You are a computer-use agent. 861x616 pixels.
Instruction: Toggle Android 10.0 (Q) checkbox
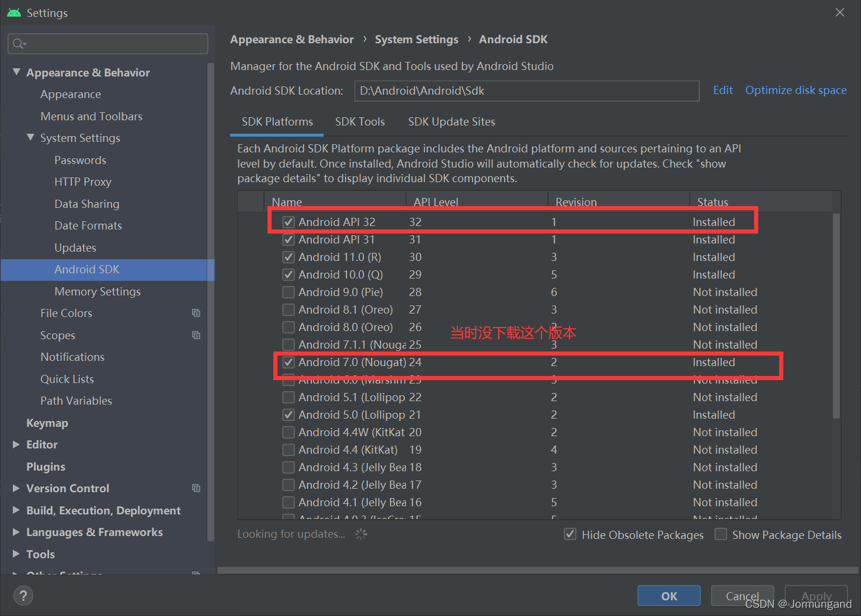point(289,274)
